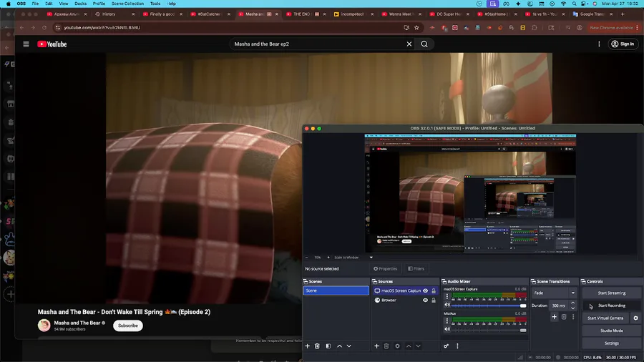
Task: Toggle visibility of macOS Screen Capture source
Action: point(426,290)
